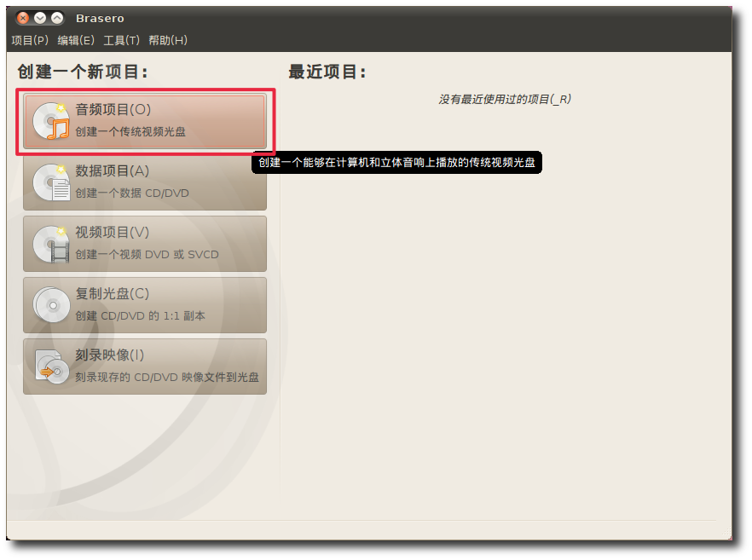752x560 pixels.
Task: Click the 创建一个视频 DVD 或 SVCD description
Action: (x=147, y=255)
